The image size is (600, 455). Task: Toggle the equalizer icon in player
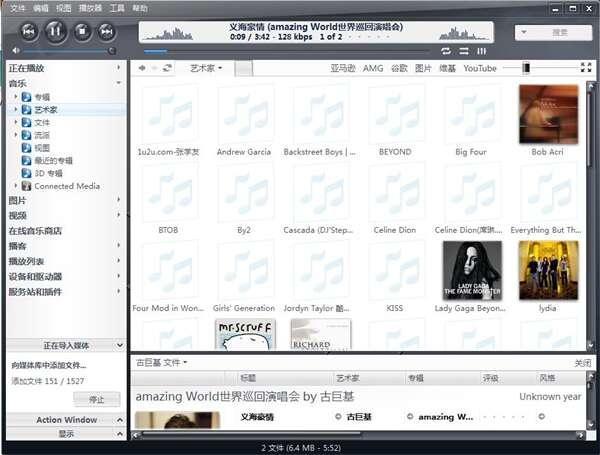click(x=481, y=50)
